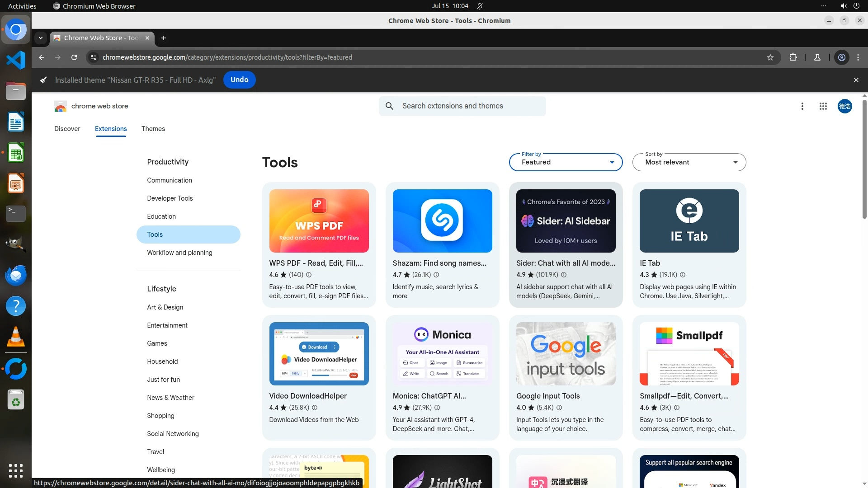Undo the installed theme
868x488 pixels.
click(239, 80)
